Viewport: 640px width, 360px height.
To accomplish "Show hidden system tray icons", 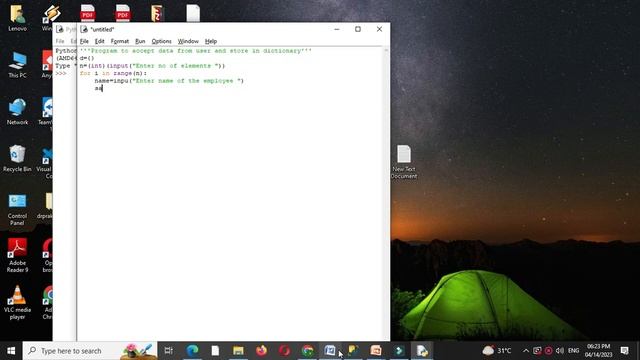I will pyautogui.click(x=526, y=351).
